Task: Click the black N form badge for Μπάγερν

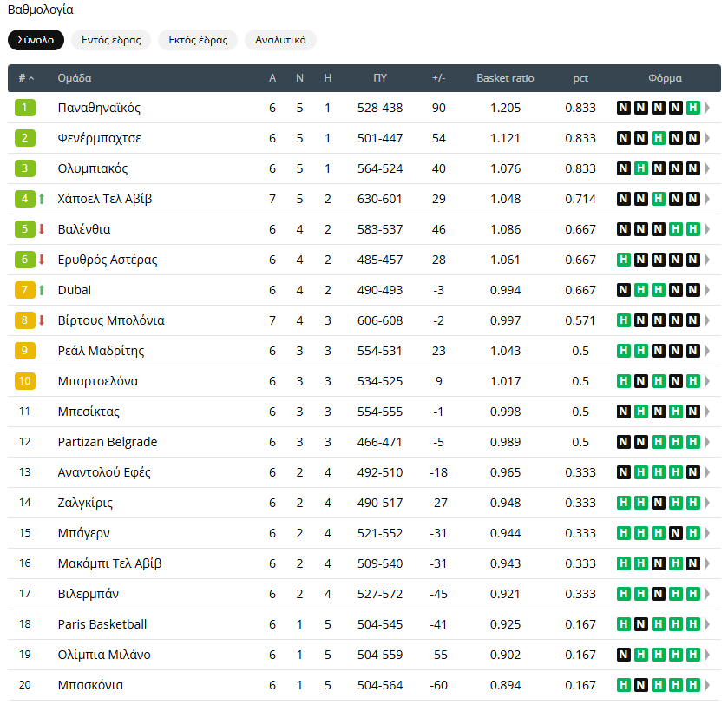Action: click(676, 533)
